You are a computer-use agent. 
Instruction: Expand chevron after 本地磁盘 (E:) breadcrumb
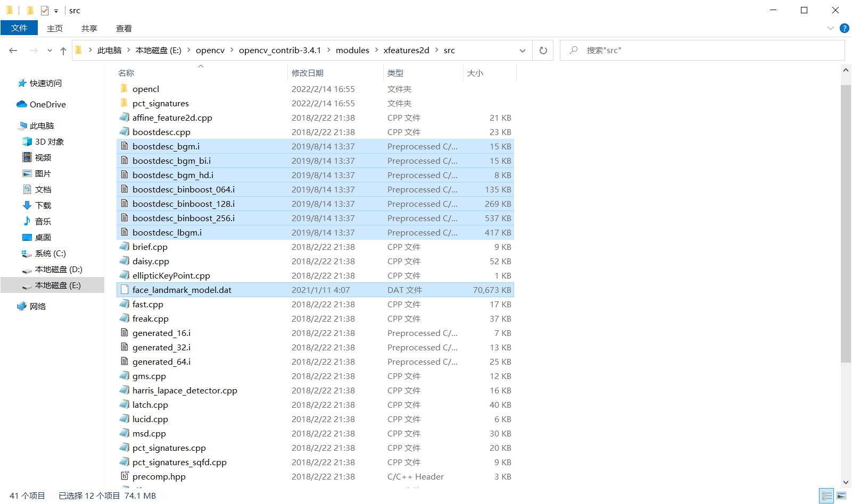click(x=189, y=51)
